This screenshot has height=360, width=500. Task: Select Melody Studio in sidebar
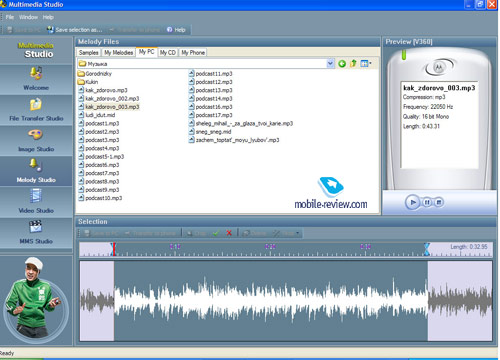(36, 171)
